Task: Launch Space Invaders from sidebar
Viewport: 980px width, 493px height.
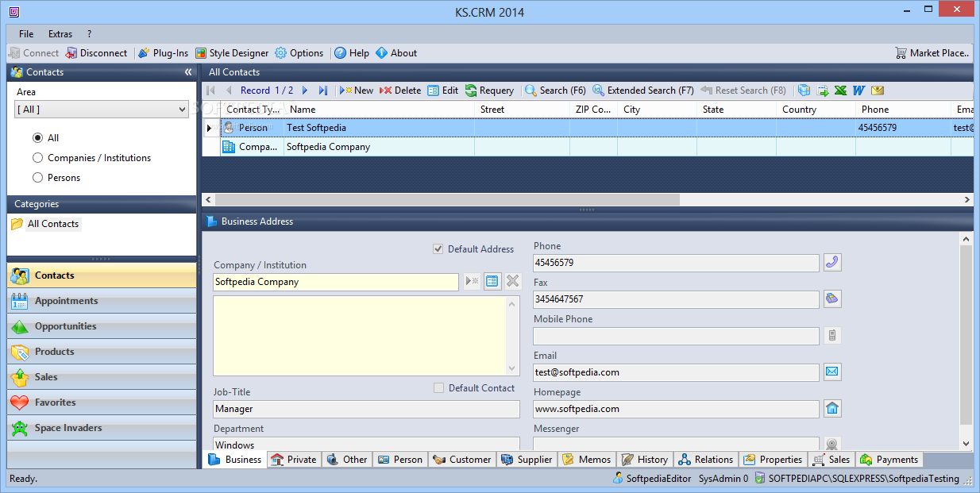Action: coord(102,428)
